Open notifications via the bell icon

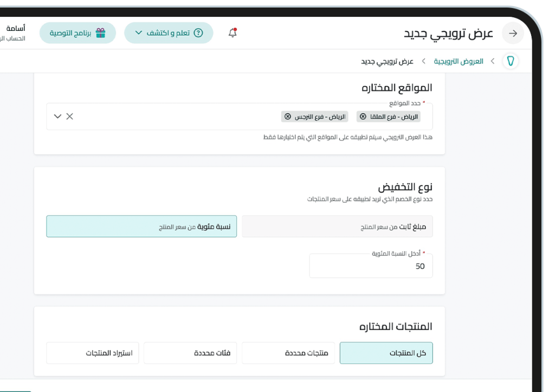232,33
